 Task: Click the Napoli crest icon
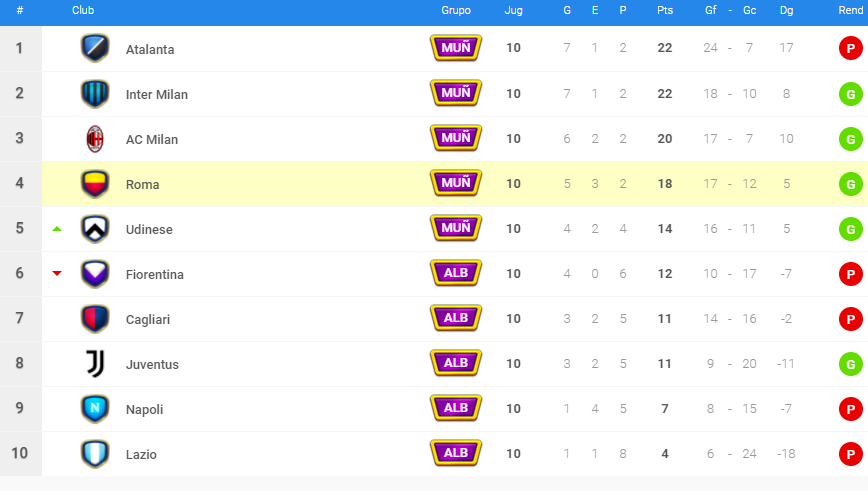(95, 409)
